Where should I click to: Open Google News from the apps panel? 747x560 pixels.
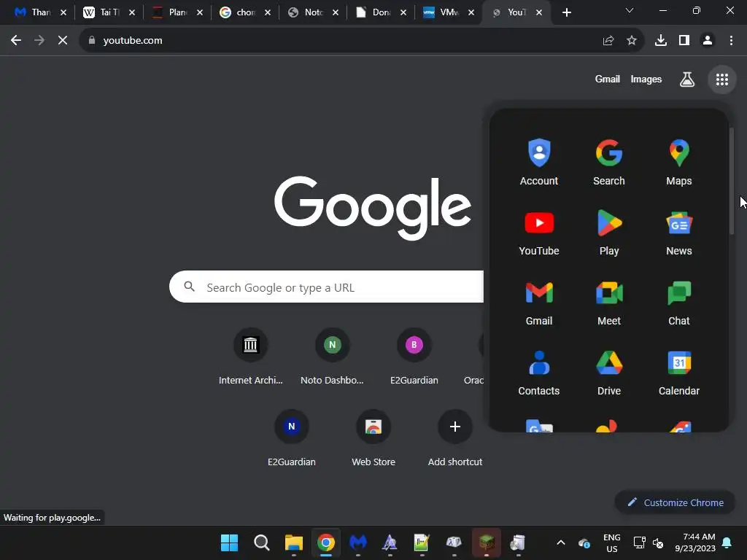point(679,233)
